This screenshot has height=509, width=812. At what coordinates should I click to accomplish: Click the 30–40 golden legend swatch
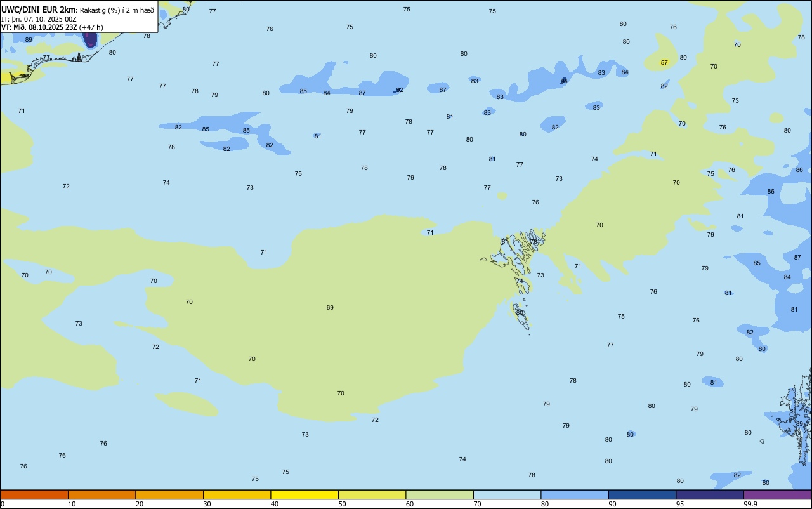point(237,494)
